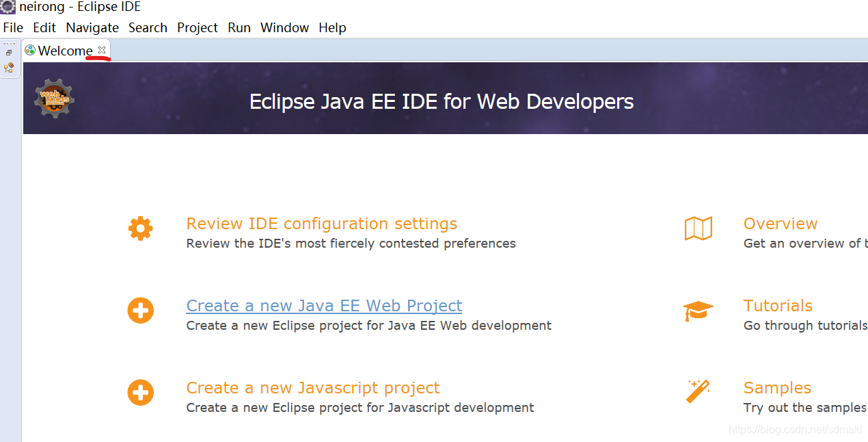Open the Navigate menu
Screen dimensions: 868x442
[92, 28]
